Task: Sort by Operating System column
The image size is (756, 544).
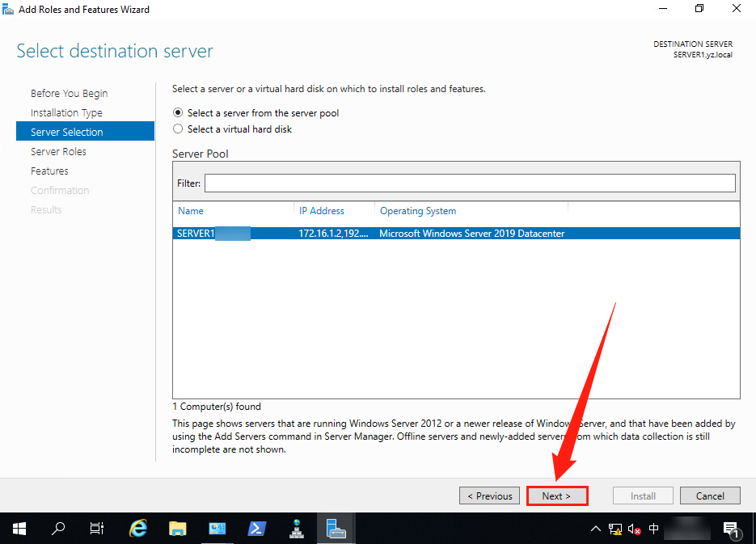Action: pyautogui.click(x=417, y=211)
